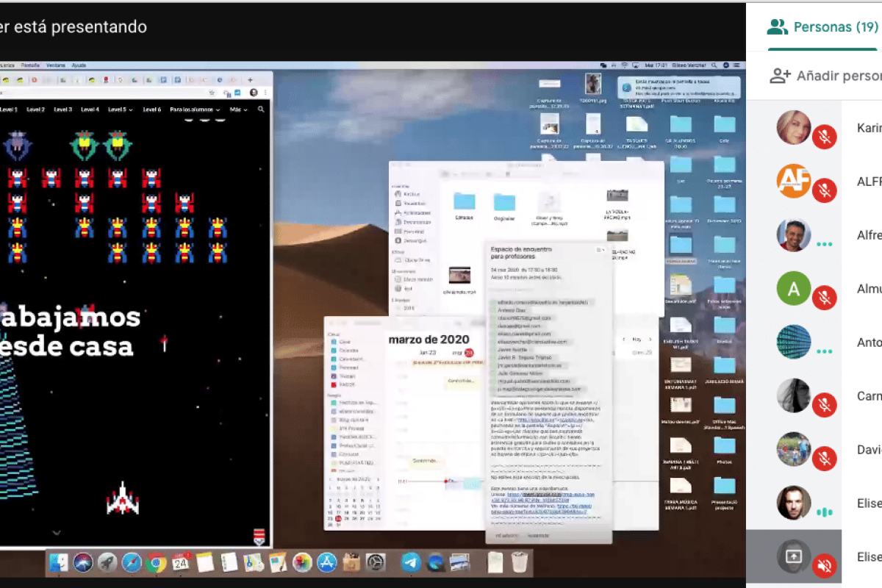
Task: Click Almu's muted microphone icon
Action: [825, 298]
